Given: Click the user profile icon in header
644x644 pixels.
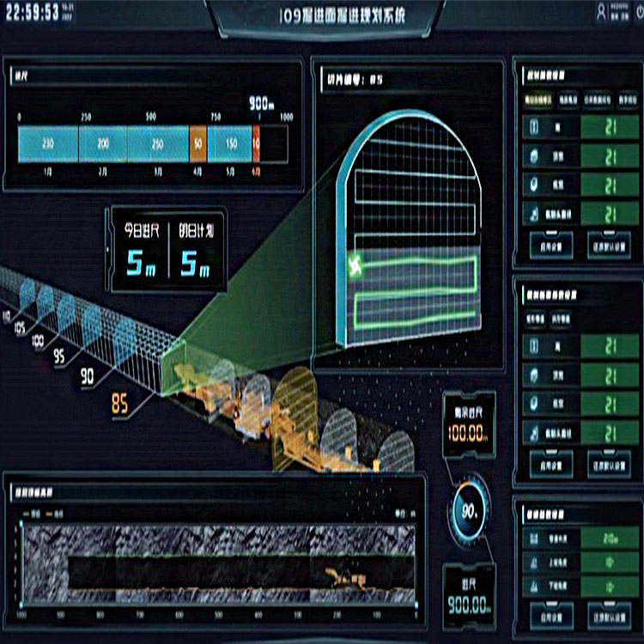Looking at the screenshot, I should pos(600,11).
